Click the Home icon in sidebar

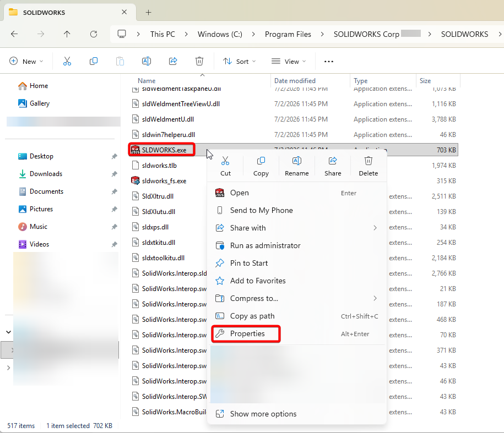click(23, 86)
